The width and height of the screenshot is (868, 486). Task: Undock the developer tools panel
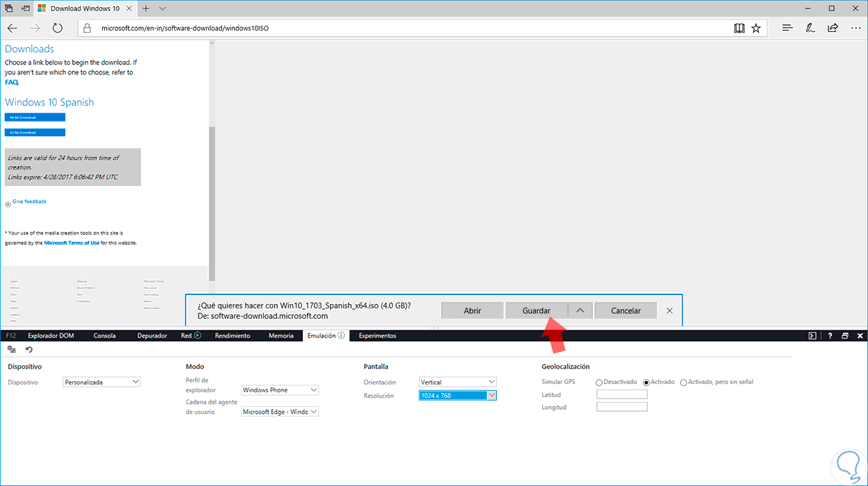[845, 336]
